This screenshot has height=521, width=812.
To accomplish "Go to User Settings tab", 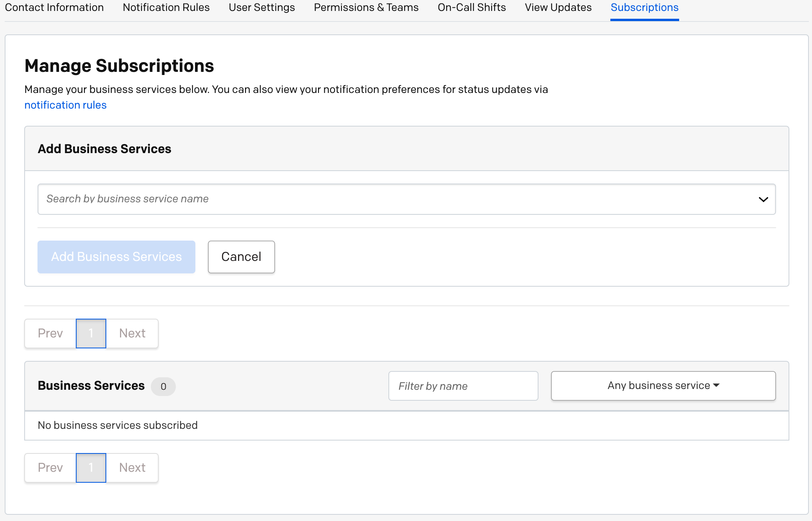I will 262,7.
